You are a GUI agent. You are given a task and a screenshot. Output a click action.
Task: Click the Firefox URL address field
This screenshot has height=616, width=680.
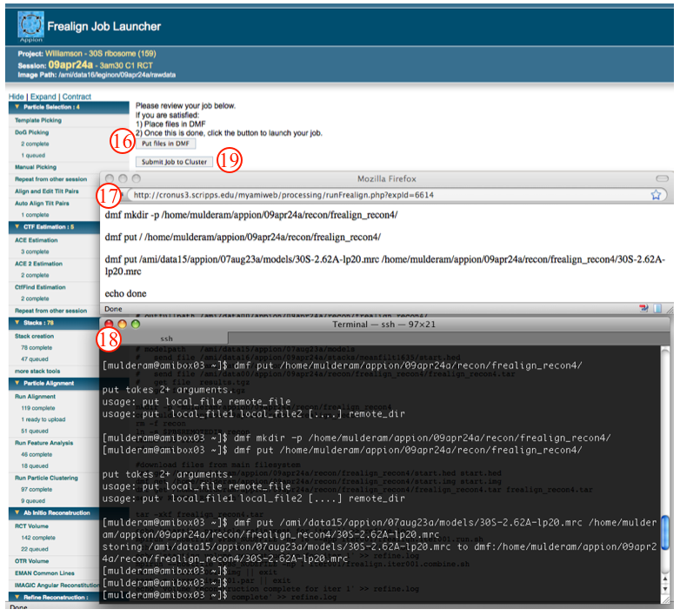pos(383,195)
